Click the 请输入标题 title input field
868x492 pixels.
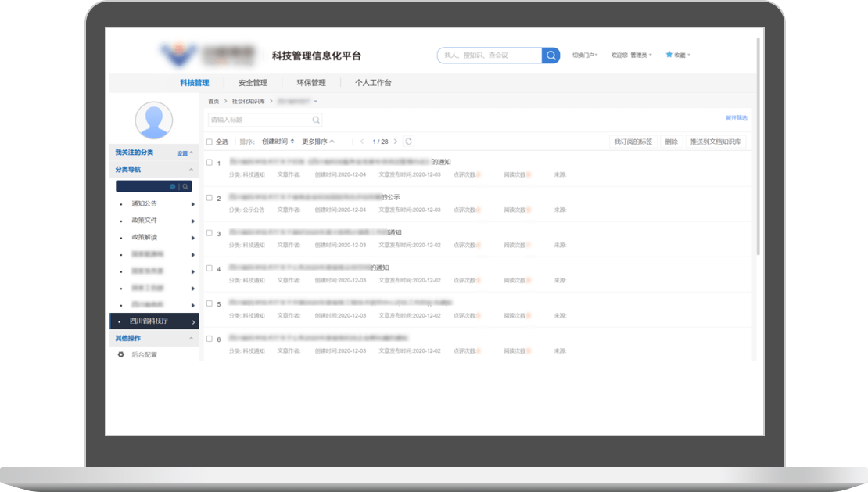[x=258, y=120]
